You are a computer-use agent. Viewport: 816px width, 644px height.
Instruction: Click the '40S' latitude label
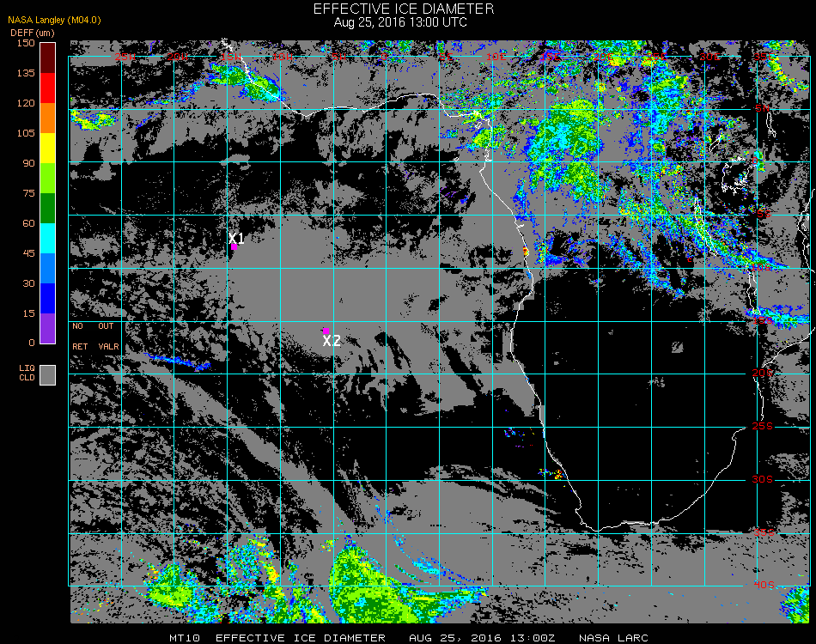point(764,586)
